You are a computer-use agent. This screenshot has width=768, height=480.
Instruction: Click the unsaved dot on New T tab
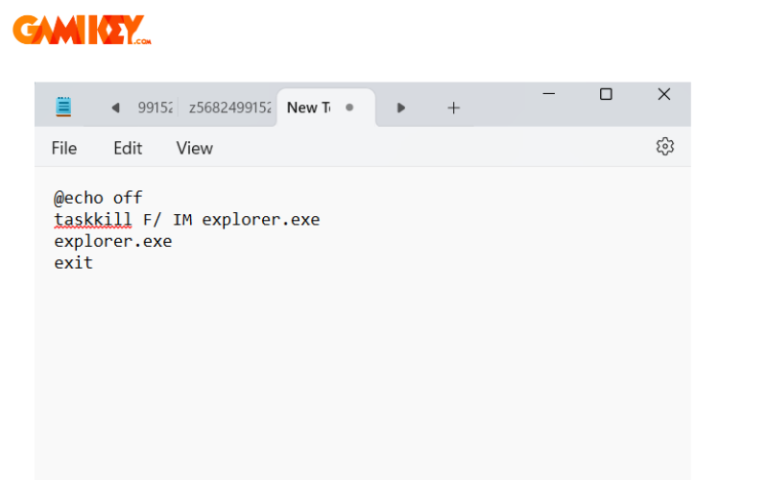(349, 108)
